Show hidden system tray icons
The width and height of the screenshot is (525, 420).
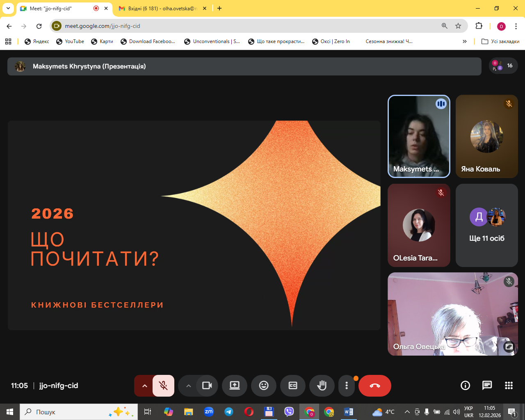coord(407,412)
